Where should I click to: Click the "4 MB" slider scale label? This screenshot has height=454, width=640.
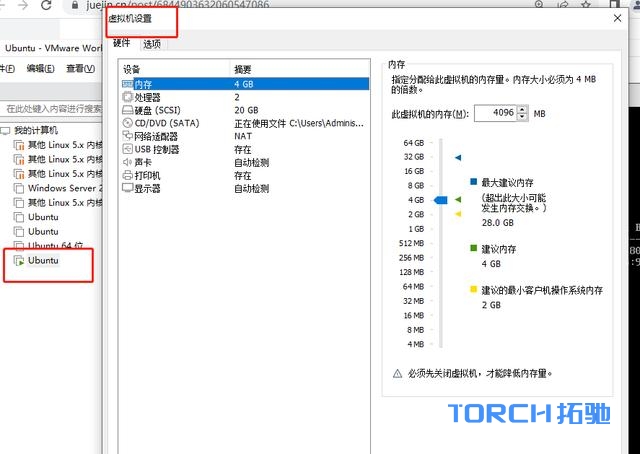(x=416, y=344)
